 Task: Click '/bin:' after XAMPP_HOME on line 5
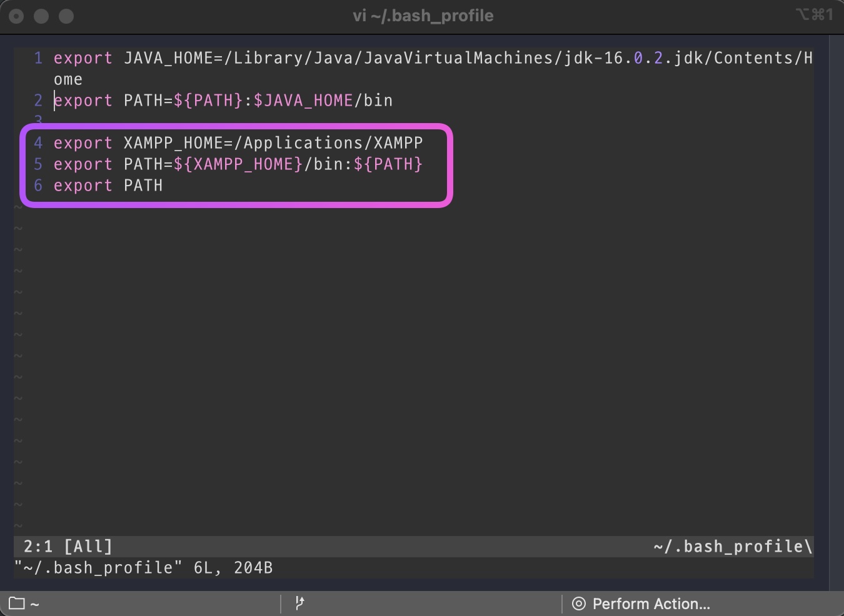[328, 164]
